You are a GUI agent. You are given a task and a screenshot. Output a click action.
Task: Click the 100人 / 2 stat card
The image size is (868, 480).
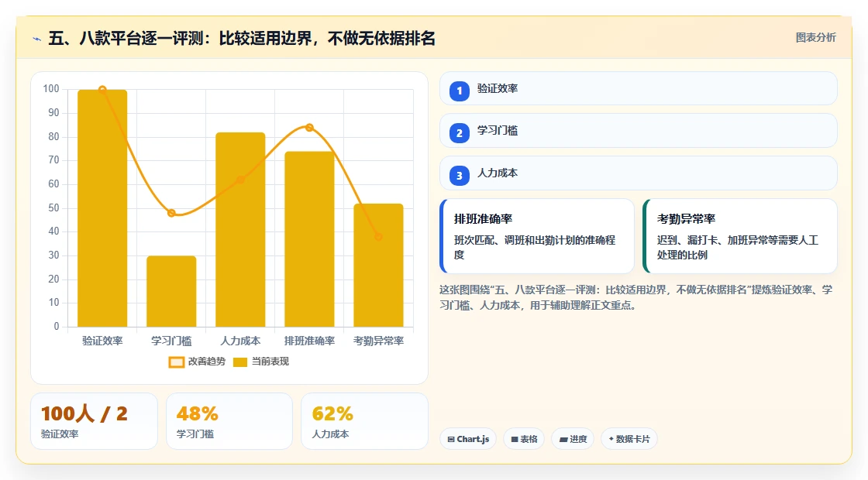(x=94, y=421)
